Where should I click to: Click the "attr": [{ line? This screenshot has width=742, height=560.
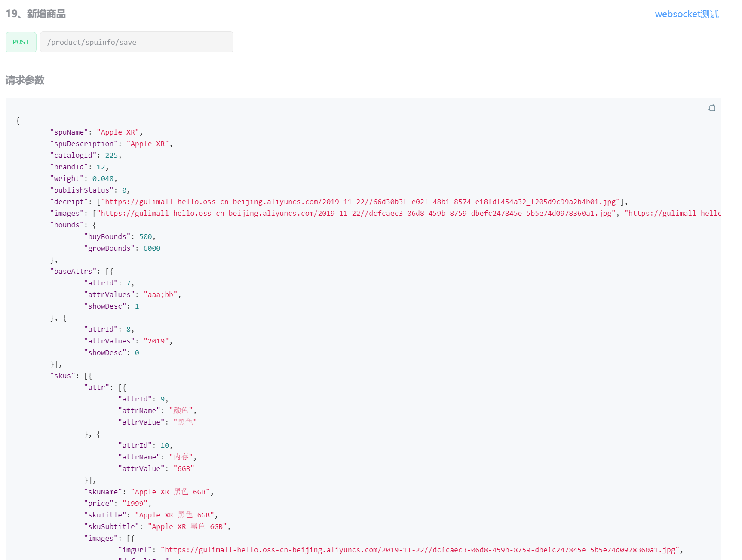[x=105, y=388]
